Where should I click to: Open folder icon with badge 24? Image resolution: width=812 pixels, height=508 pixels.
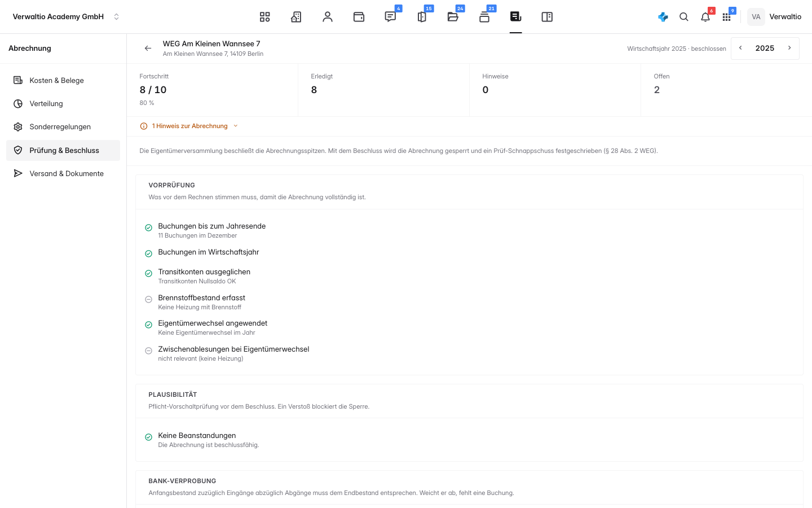pos(453,17)
